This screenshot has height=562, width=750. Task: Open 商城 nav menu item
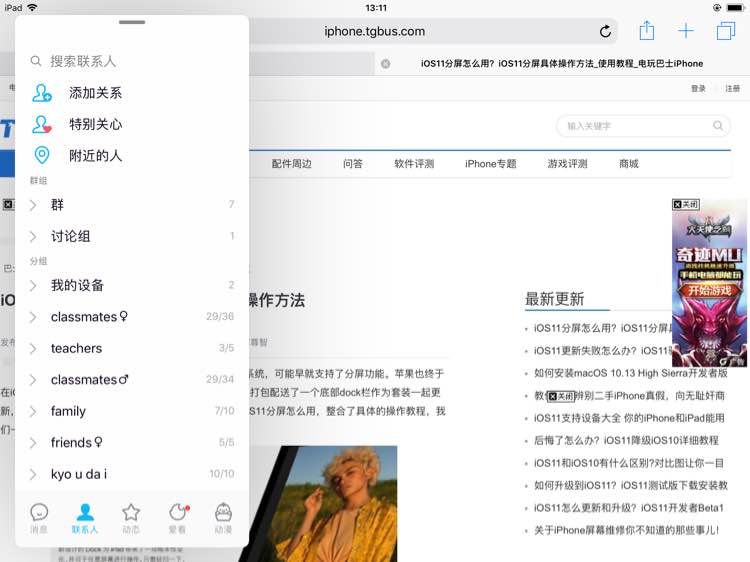tap(629, 164)
